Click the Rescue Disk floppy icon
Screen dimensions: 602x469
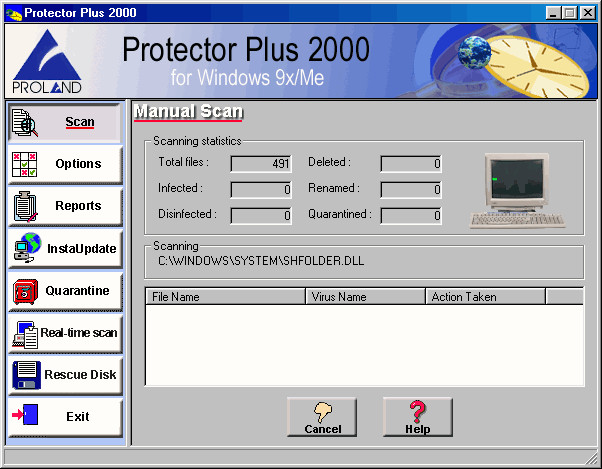pyautogui.click(x=26, y=375)
